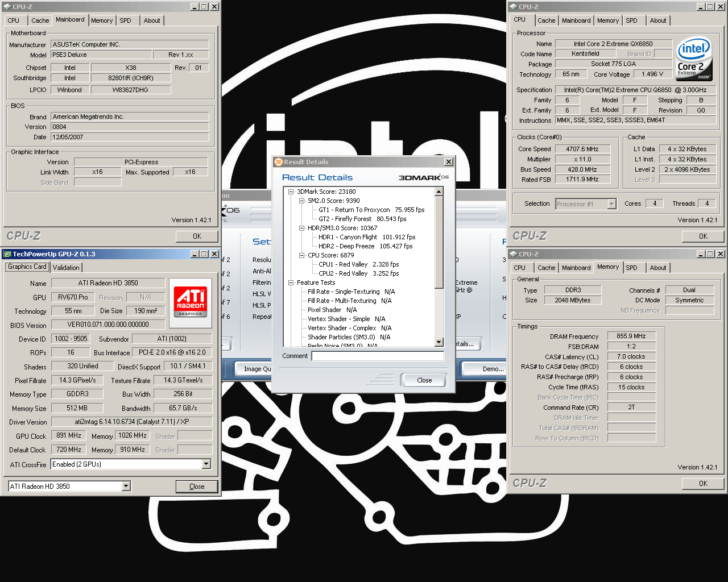Open About tab in the Mainboard CPU-Z window

coord(152,20)
